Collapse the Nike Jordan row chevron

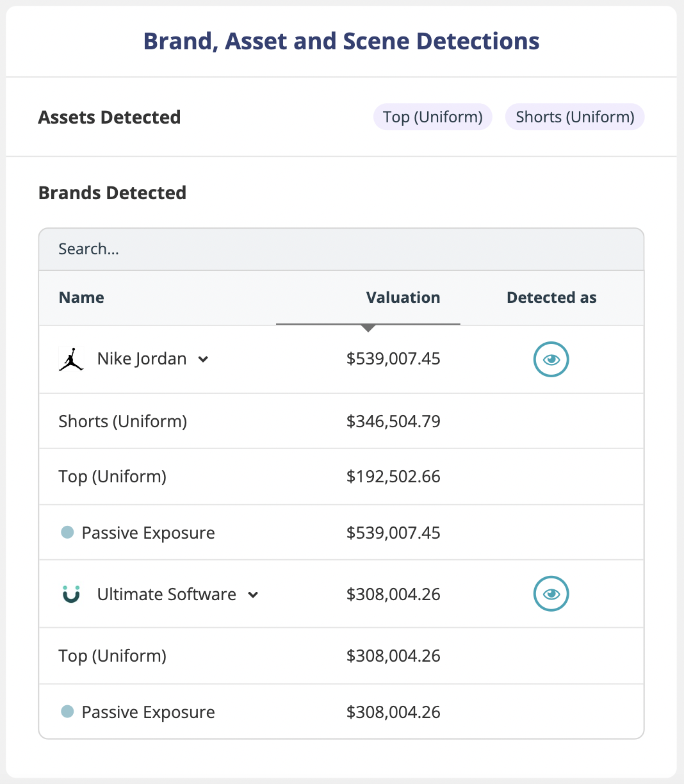coord(203,359)
